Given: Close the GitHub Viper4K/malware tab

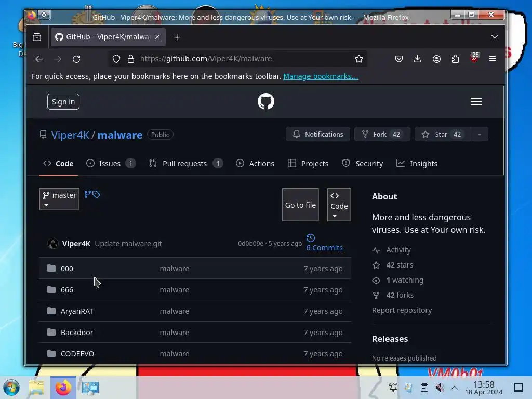Looking at the screenshot, I should 157,37.
